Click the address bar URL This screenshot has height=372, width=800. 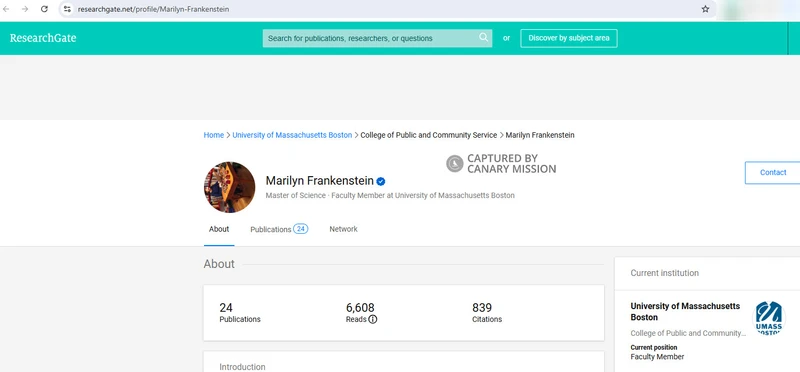pyautogui.click(x=154, y=9)
